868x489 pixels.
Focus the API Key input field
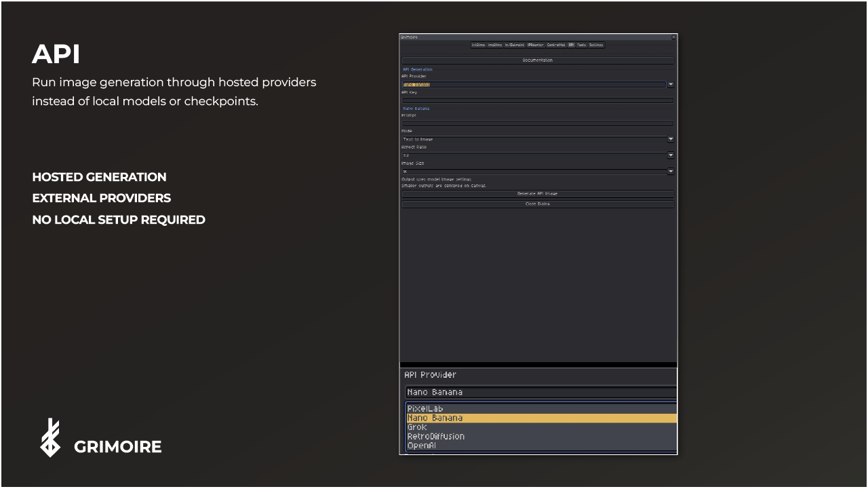(538, 100)
